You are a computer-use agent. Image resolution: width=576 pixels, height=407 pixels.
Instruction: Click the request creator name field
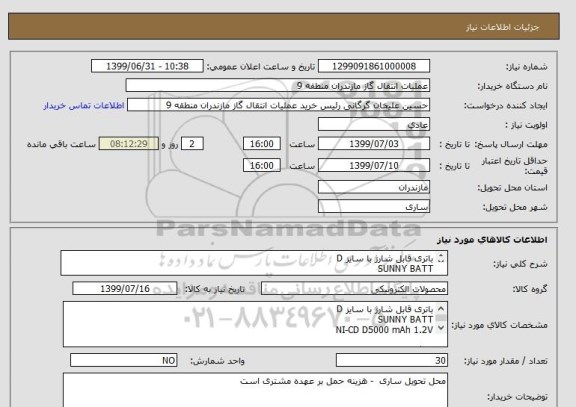click(x=278, y=105)
